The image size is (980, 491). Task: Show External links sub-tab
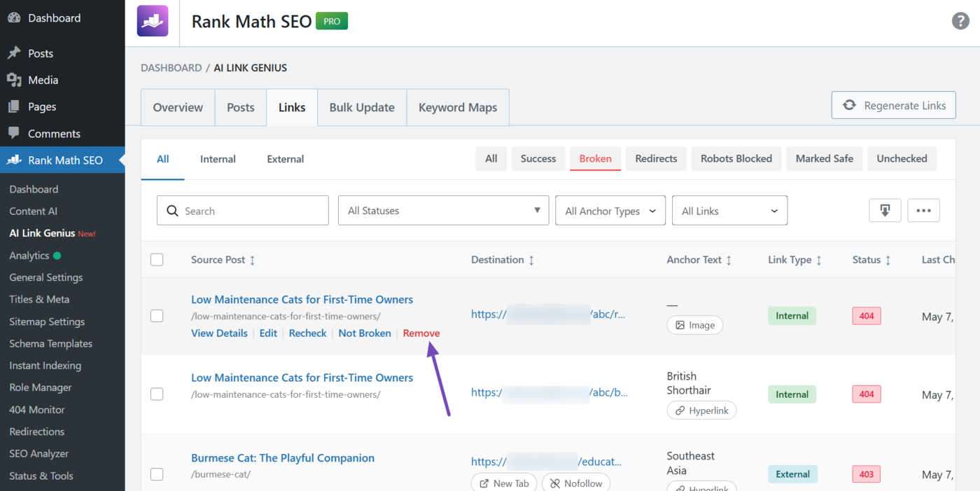(286, 159)
